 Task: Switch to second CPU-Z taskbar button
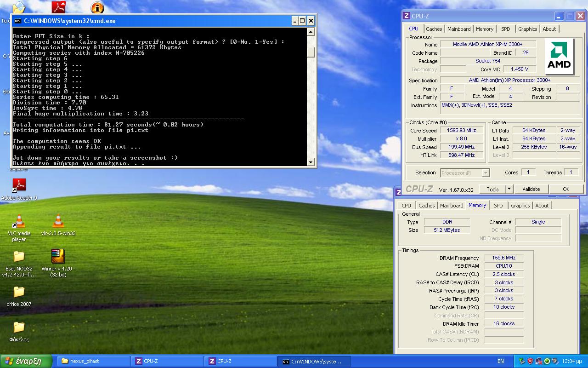click(x=241, y=361)
